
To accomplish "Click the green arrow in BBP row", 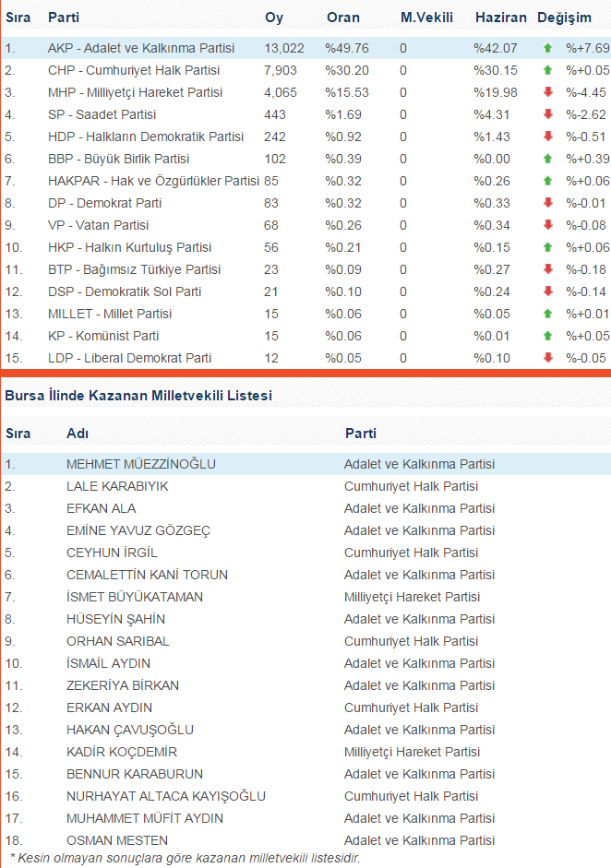I will [x=547, y=159].
